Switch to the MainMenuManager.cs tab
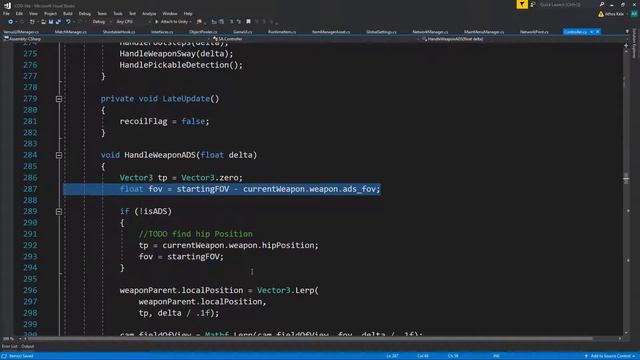Viewport: 640px width, 360px height. [484, 31]
